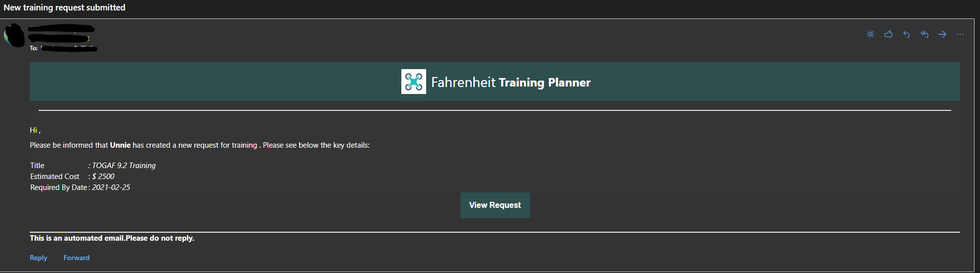980x273 pixels.
Task: Click the Reply link below the message
Action: coord(38,258)
